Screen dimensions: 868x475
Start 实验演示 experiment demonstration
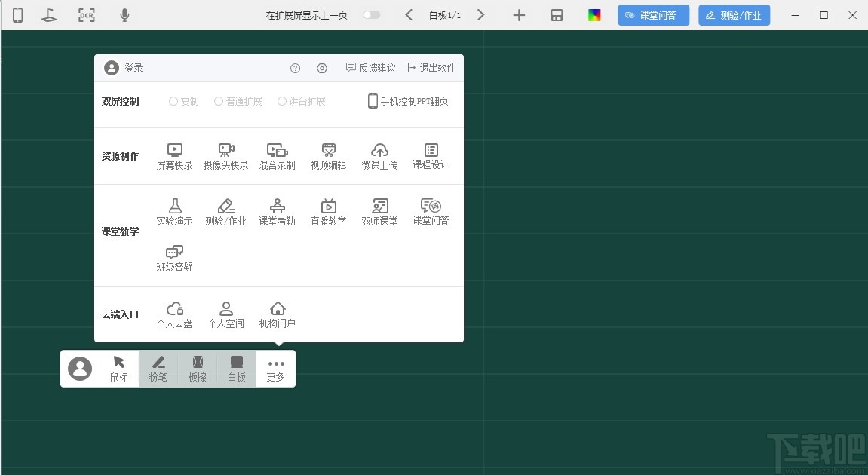point(174,211)
